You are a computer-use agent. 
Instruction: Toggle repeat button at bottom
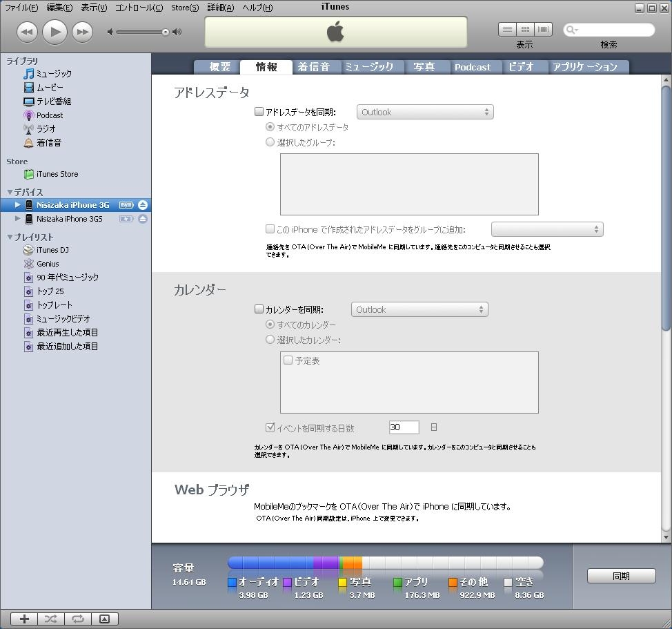point(77,619)
